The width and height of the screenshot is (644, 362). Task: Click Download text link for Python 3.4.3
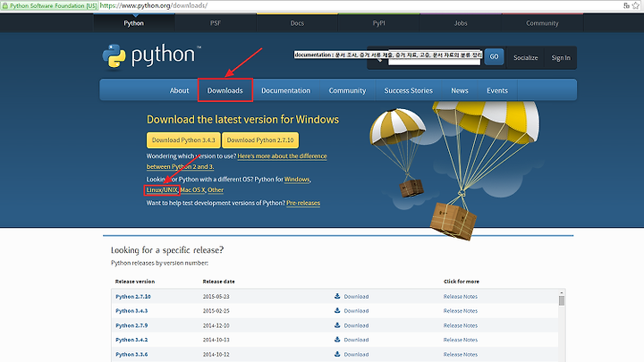point(356,311)
